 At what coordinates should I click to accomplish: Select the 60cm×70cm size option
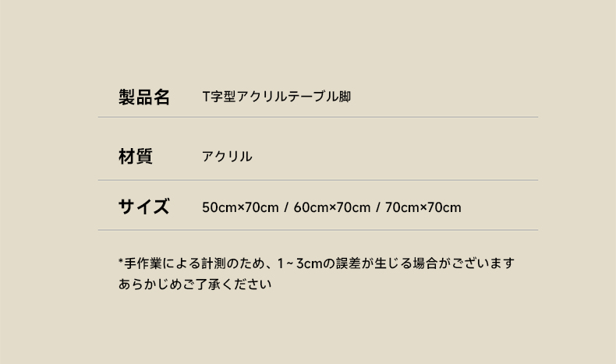pos(332,207)
